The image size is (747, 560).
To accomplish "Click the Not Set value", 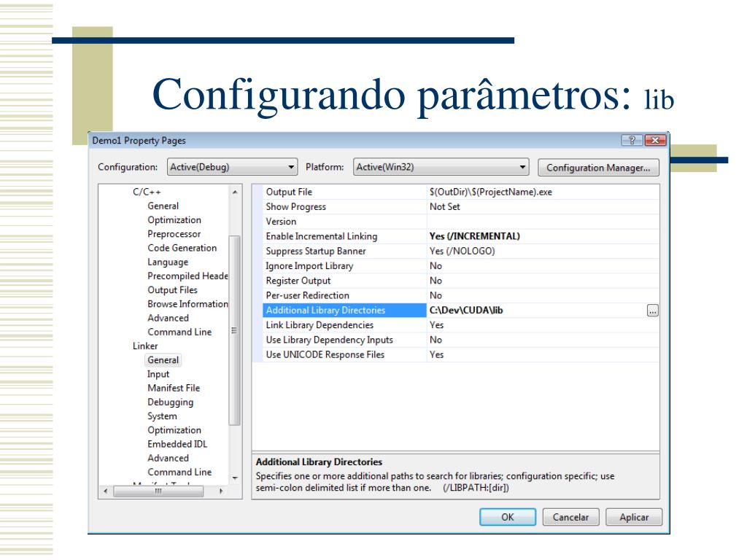I will (x=444, y=206).
